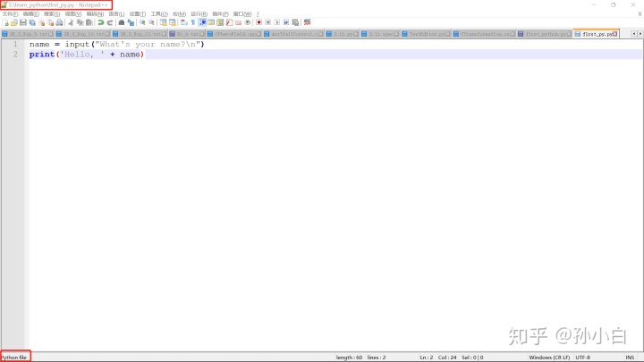Viewport: 644px width, 362px height.
Task: Start macro recording with red dot icon
Action: point(258,22)
